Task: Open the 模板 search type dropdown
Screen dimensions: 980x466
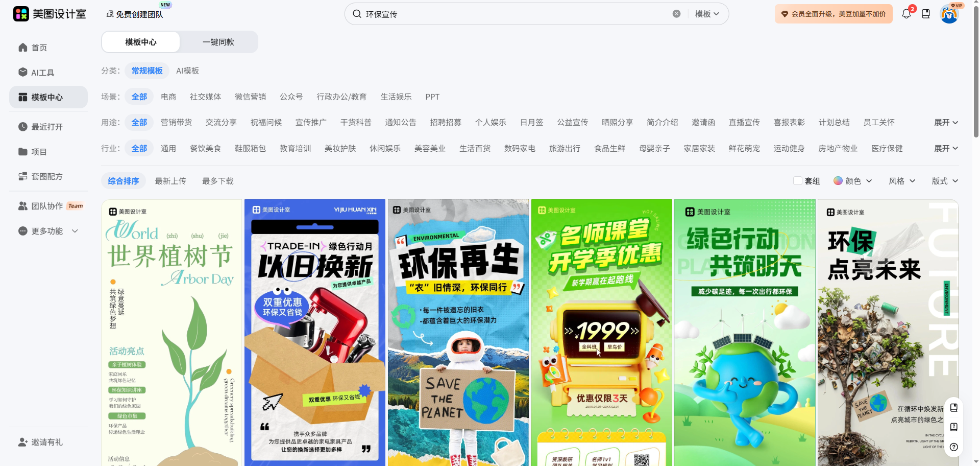Action: coord(707,14)
